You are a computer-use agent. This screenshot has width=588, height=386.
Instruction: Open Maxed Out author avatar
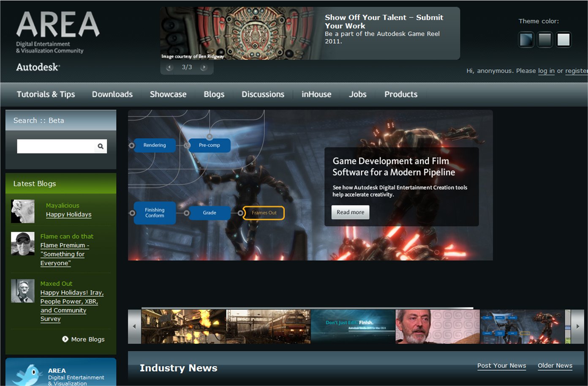(23, 291)
